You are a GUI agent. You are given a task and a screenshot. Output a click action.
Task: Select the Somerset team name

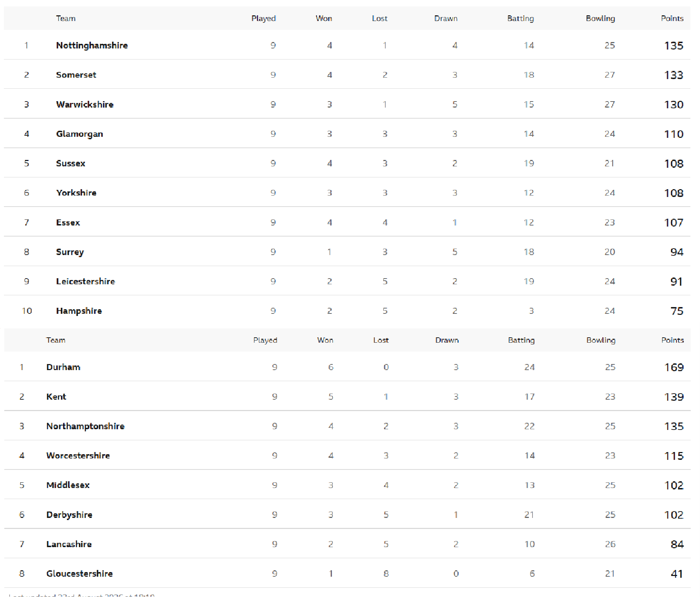(76, 75)
